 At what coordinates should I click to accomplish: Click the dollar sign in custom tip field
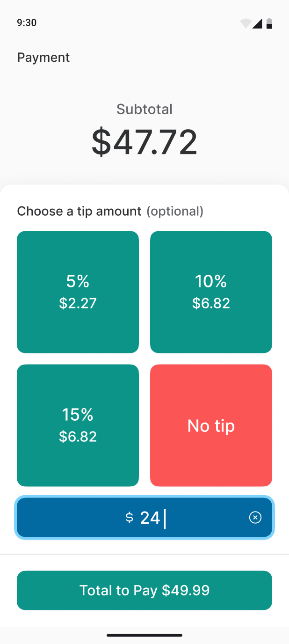coord(130,517)
